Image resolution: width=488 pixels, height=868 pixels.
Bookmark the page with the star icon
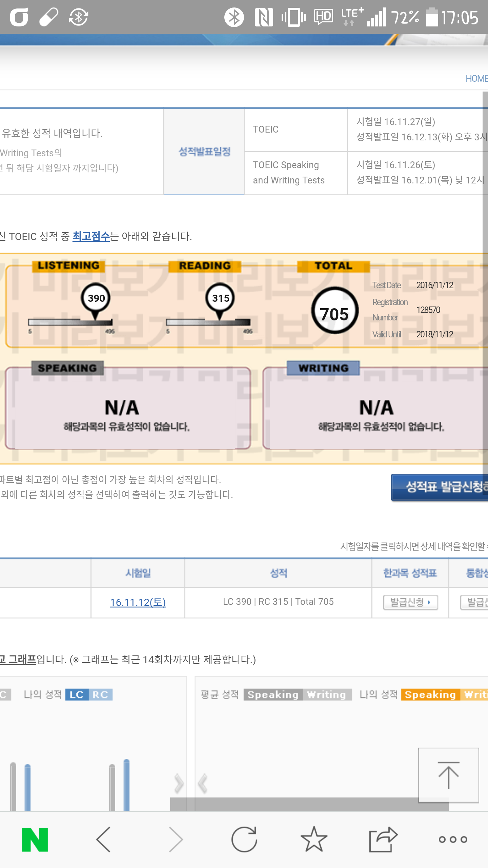coord(314,840)
